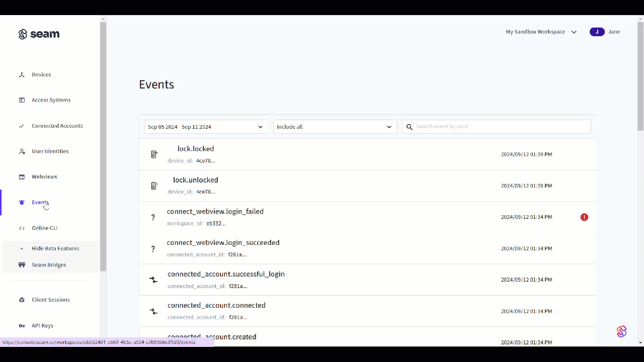Click the workspace_id value eb332...
The width and height of the screenshot is (644, 362).
[x=216, y=223]
